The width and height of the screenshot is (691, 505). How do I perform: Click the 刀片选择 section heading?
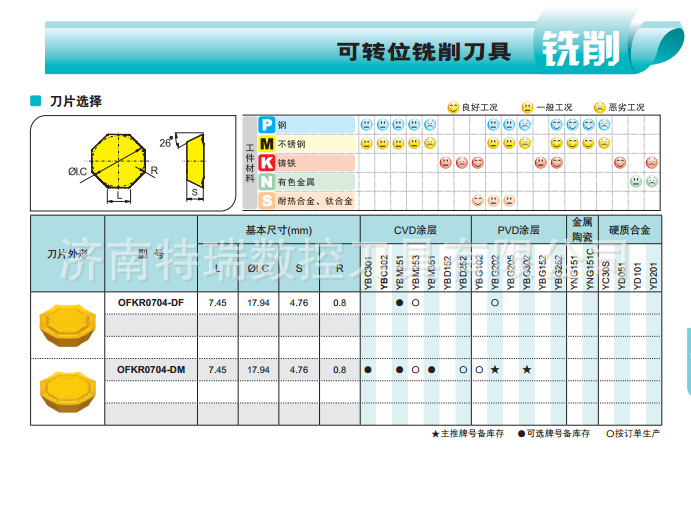[76, 101]
